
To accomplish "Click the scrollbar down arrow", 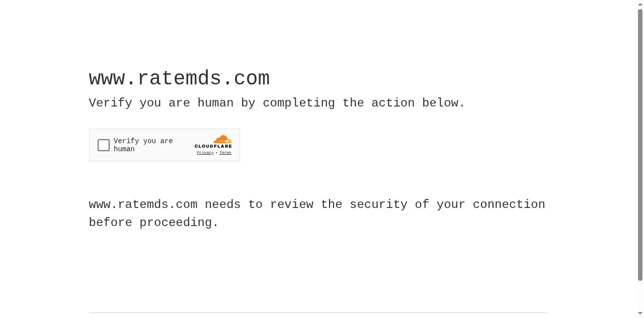I will pyautogui.click(x=640, y=313).
